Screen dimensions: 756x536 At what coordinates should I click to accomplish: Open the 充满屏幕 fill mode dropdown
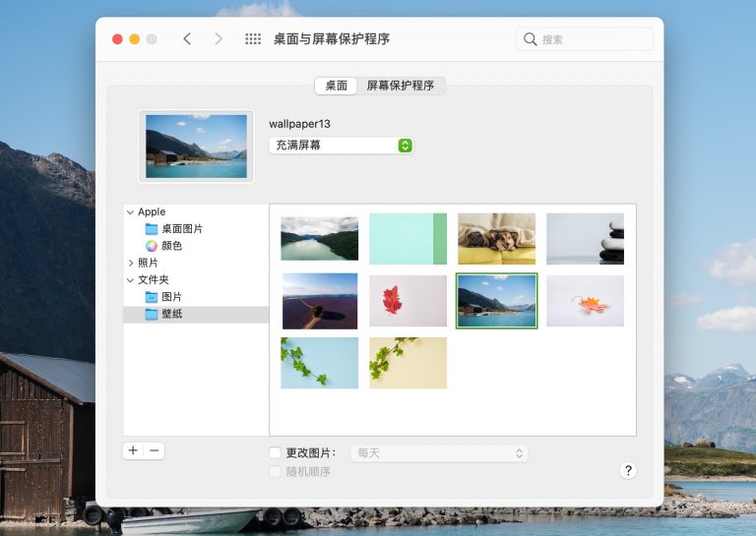pos(341,145)
